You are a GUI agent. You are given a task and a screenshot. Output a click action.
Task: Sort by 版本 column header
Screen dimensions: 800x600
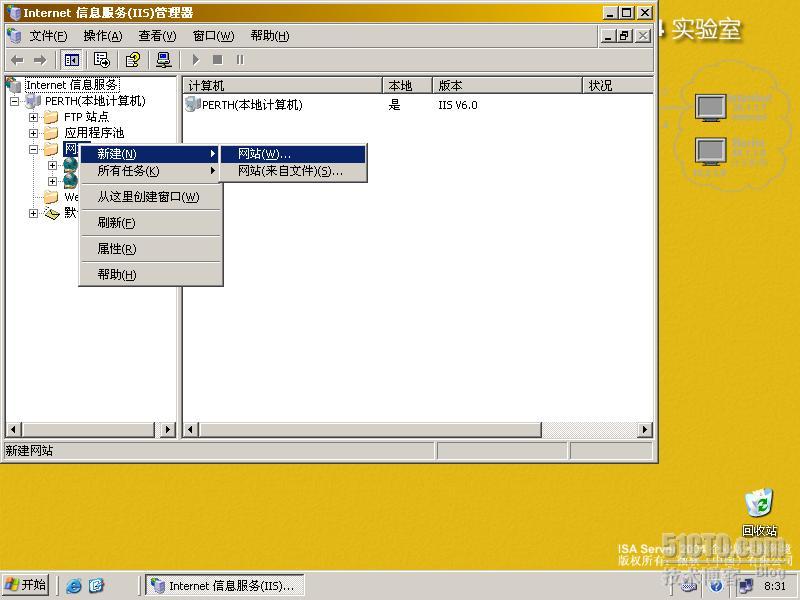(x=507, y=85)
